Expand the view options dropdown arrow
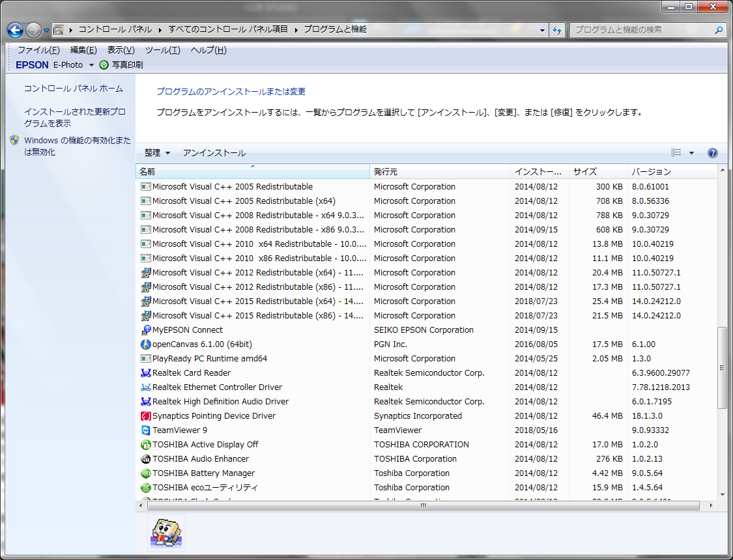 pyautogui.click(x=691, y=153)
